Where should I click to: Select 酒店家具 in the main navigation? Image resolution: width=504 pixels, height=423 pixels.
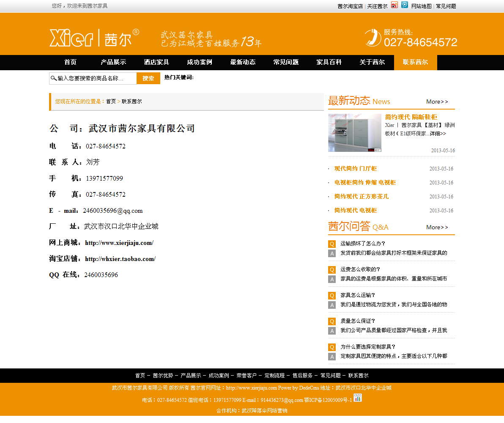[156, 62]
